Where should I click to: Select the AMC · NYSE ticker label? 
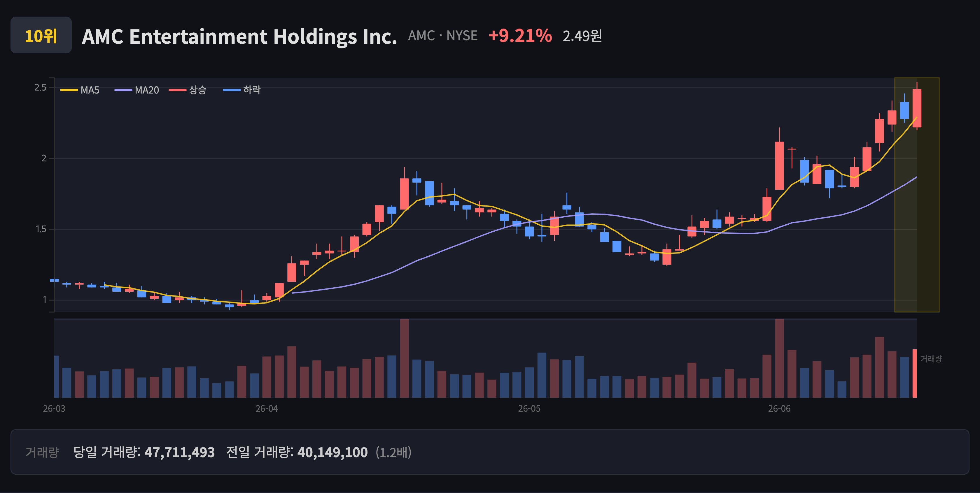(443, 36)
